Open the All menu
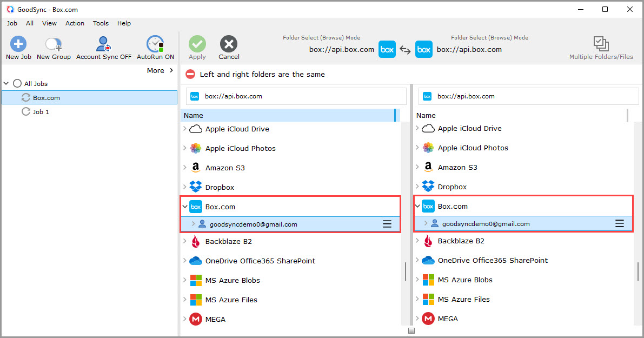Image resolution: width=644 pixels, height=338 pixels. (30, 23)
